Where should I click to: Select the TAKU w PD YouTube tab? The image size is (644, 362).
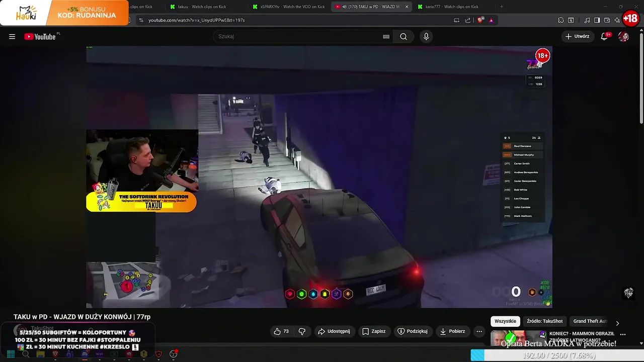372,7
